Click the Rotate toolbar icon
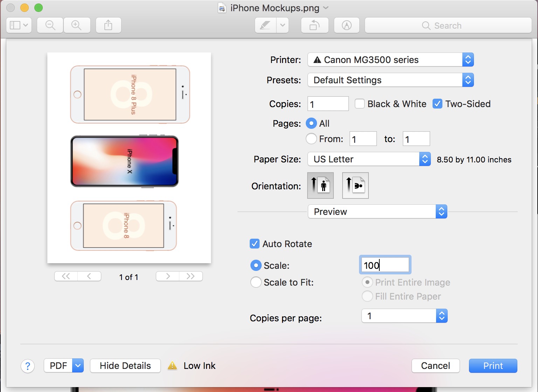 315,25
